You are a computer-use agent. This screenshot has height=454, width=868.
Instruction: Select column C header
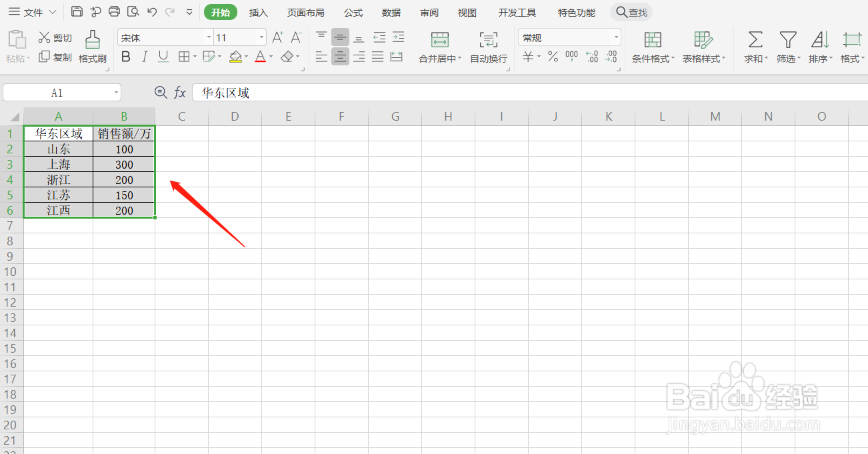pos(181,117)
